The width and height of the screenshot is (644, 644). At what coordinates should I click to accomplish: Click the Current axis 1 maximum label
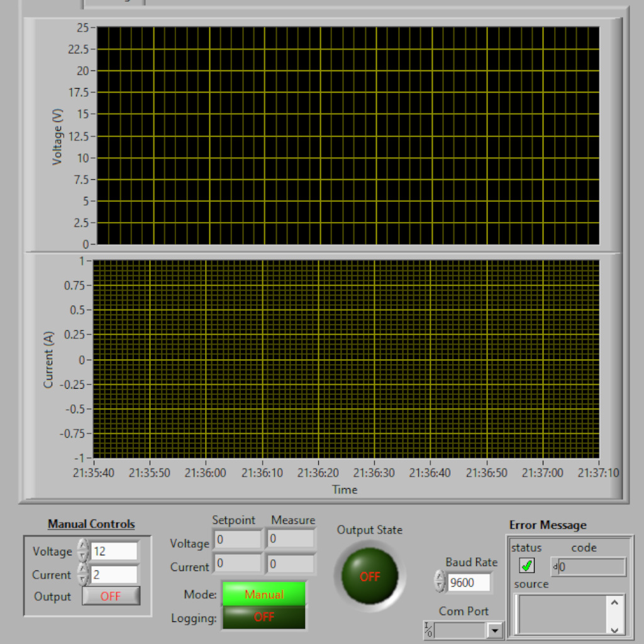tap(82, 261)
